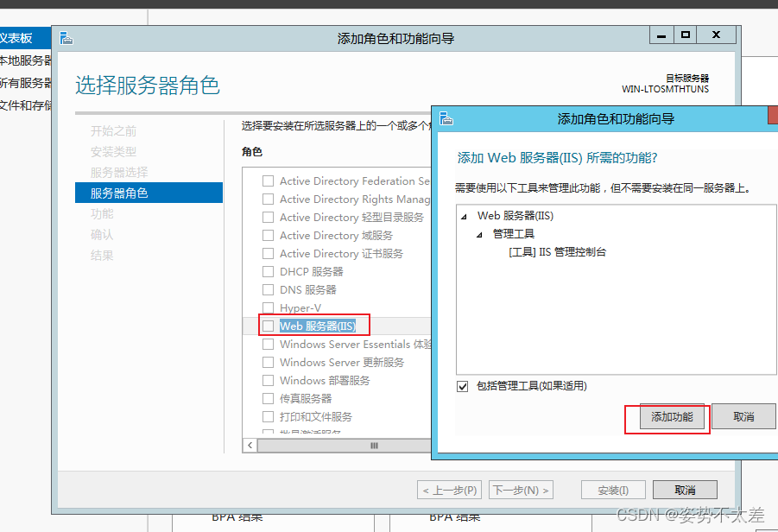Click 下一步(N) button
Screen dimensions: 778x532
[521, 491]
